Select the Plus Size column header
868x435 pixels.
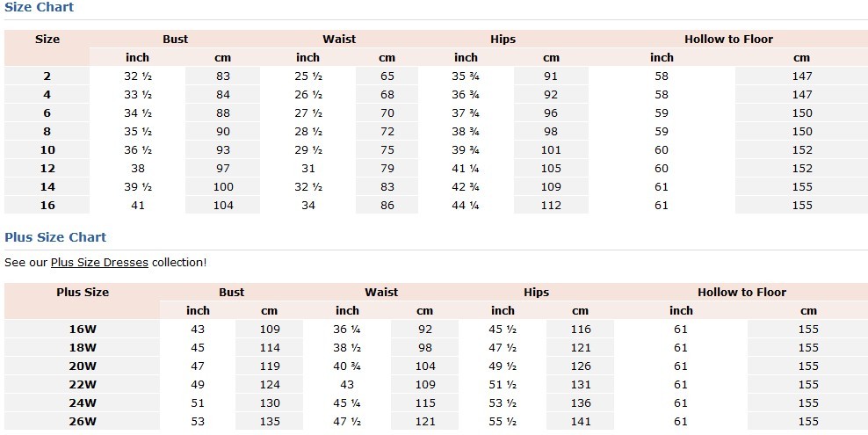[83, 293]
